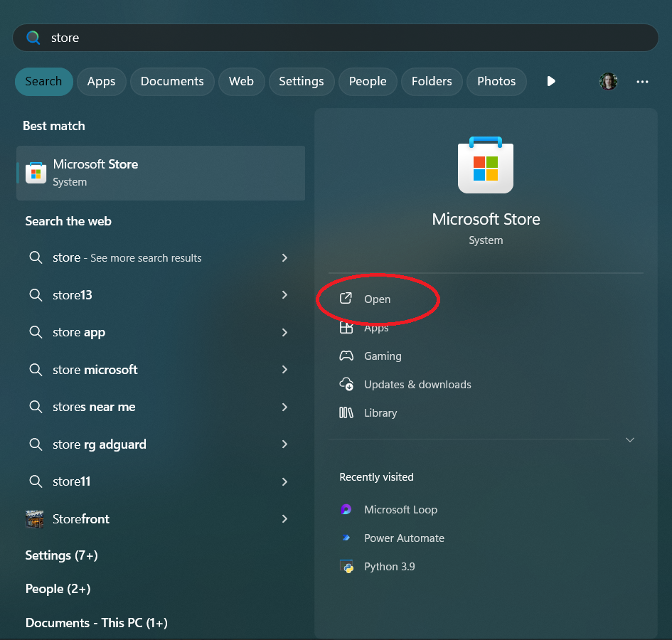
Task: Select the "store rg adguard" suggestion
Action: (161, 444)
